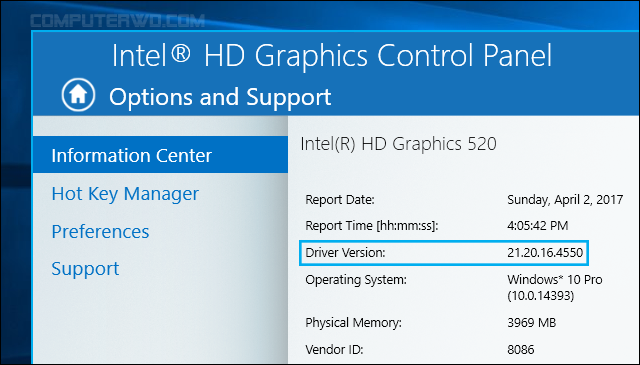Click the Vendor ID label
The image size is (640, 365).
click(x=334, y=349)
